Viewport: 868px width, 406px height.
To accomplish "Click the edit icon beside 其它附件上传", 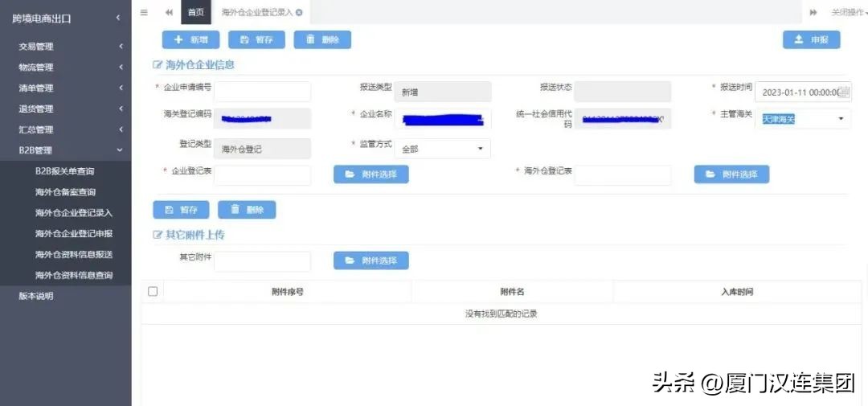I will click(158, 235).
